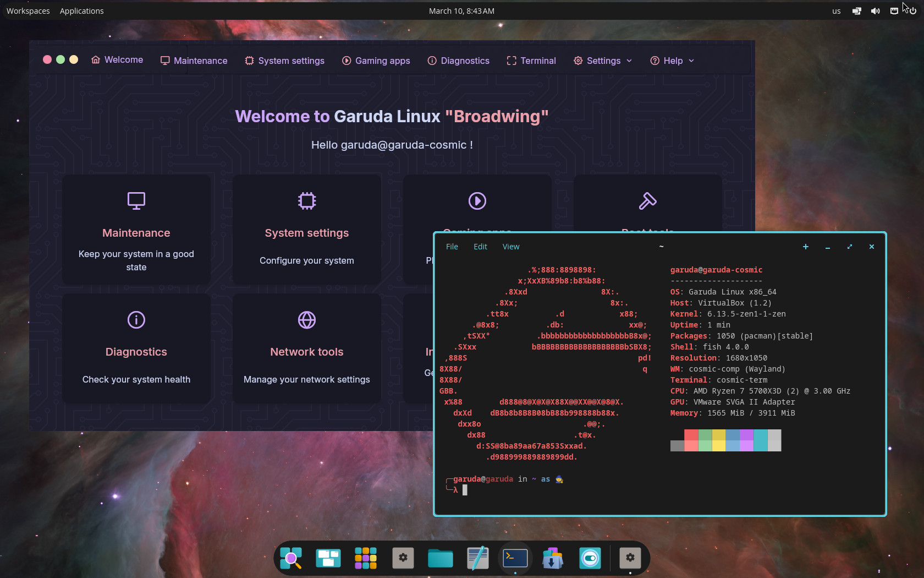Click the chip icon on System settings card
The height and width of the screenshot is (578, 924).
pyautogui.click(x=307, y=201)
